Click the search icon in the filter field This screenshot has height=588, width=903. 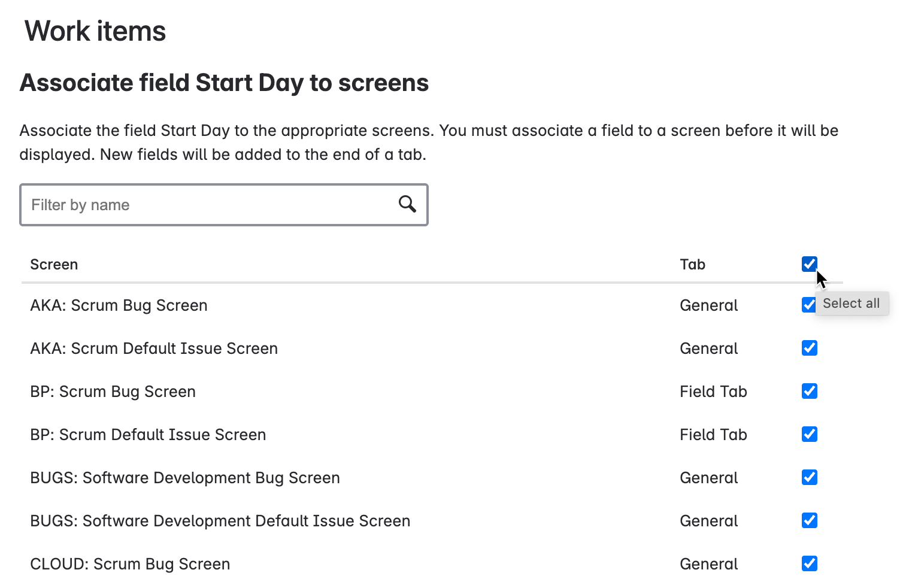tap(407, 204)
